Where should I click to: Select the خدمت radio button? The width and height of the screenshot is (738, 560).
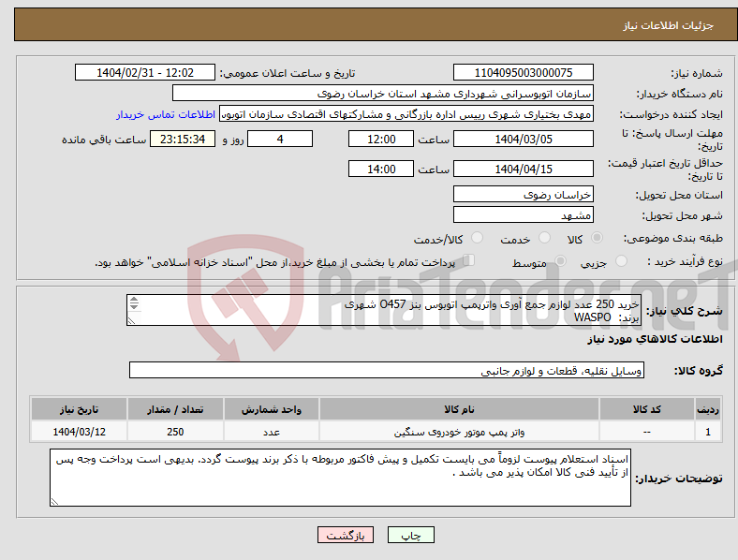(544, 238)
